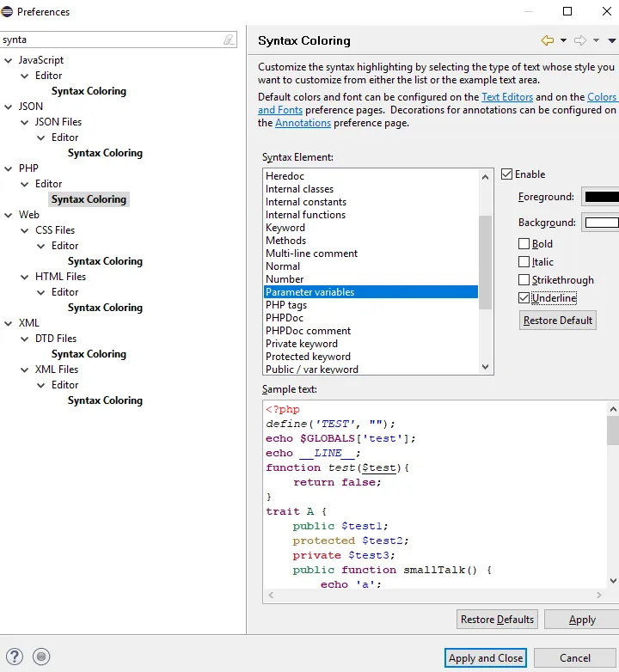The width and height of the screenshot is (619, 672).
Task: Open the Colors and Fonts link
Action: (x=602, y=97)
